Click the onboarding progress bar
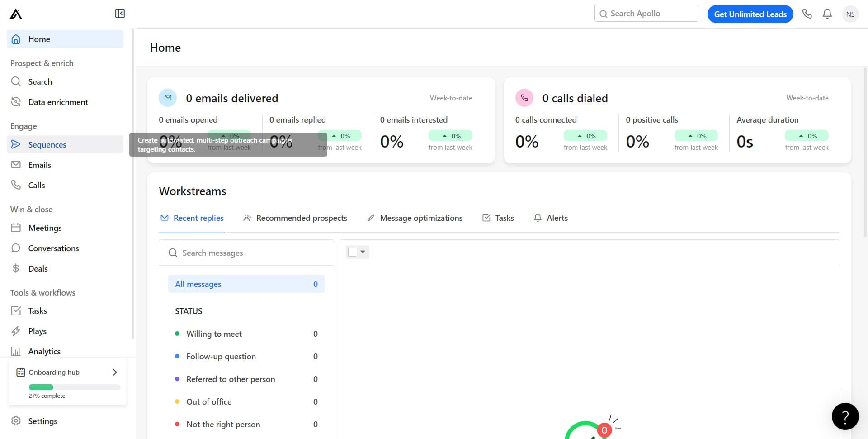The image size is (868, 439). [75, 387]
